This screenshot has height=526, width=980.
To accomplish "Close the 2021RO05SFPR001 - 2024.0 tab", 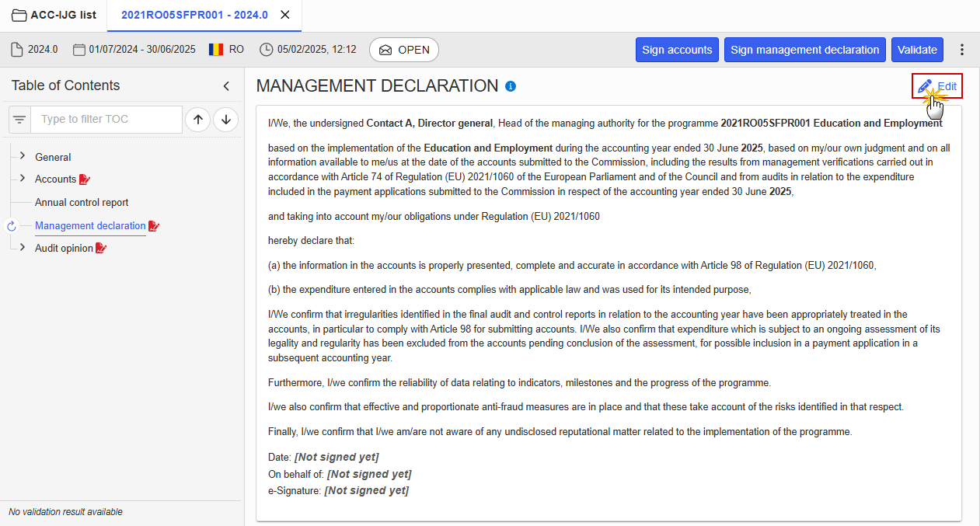I will 285,15.
